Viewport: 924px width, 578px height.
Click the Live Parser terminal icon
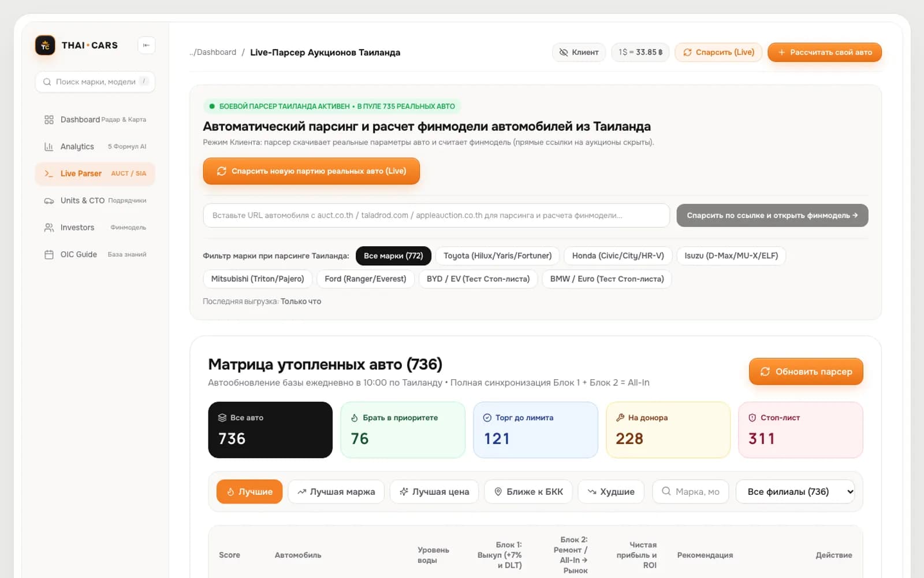49,173
